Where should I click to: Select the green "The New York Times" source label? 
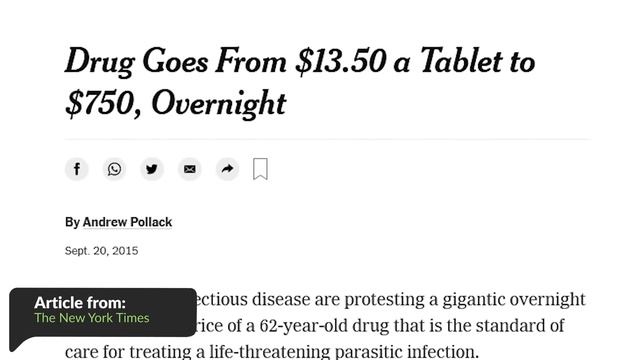[x=92, y=318]
